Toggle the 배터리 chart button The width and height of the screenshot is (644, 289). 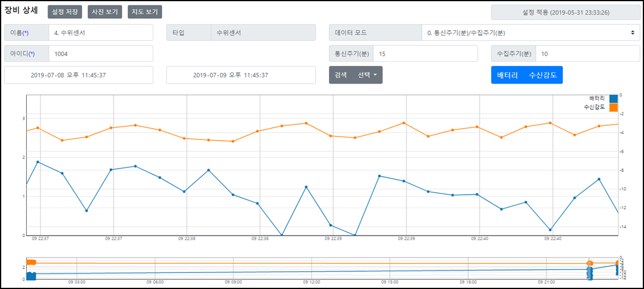508,75
